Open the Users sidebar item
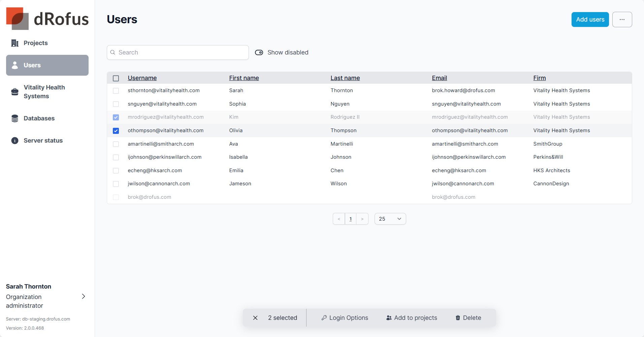Screen dimensions: 644x337 [x=47, y=65]
